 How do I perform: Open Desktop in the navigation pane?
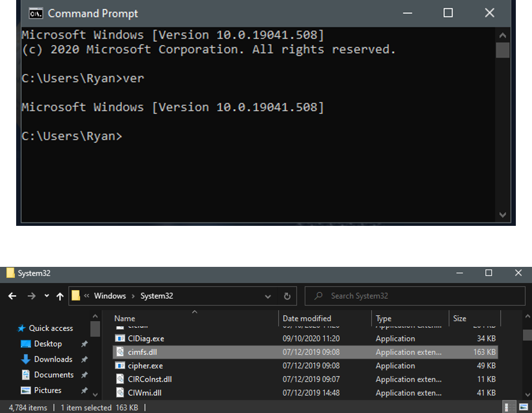[48, 344]
